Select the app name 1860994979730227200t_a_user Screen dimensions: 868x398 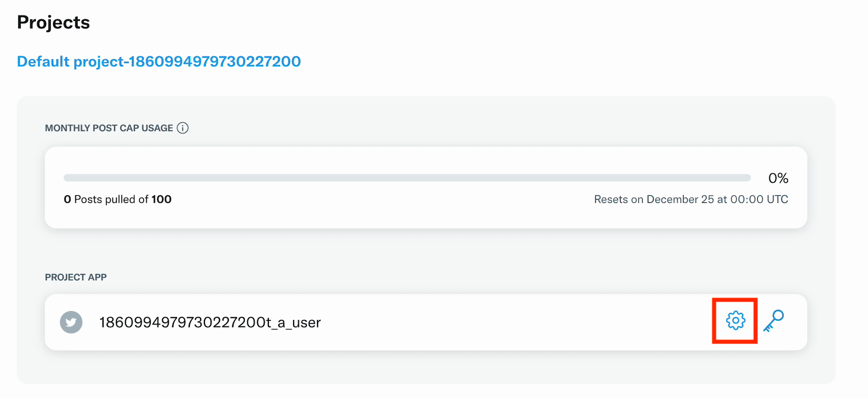[210, 322]
